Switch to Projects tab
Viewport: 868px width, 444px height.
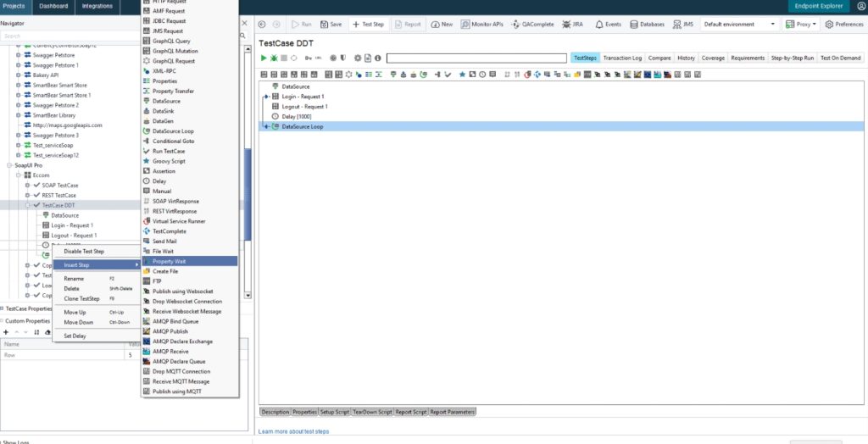pos(14,6)
